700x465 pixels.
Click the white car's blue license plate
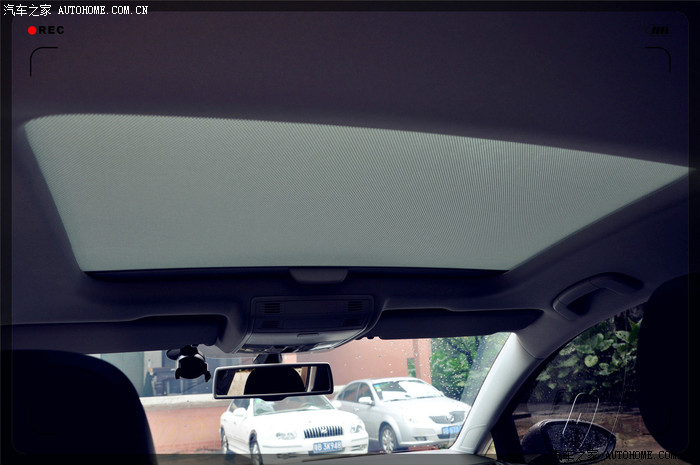[326, 447]
